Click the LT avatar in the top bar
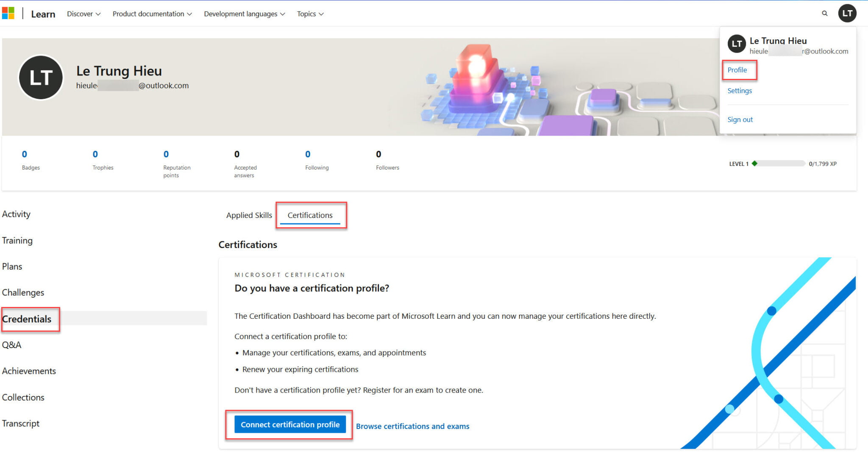 (848, 13)
